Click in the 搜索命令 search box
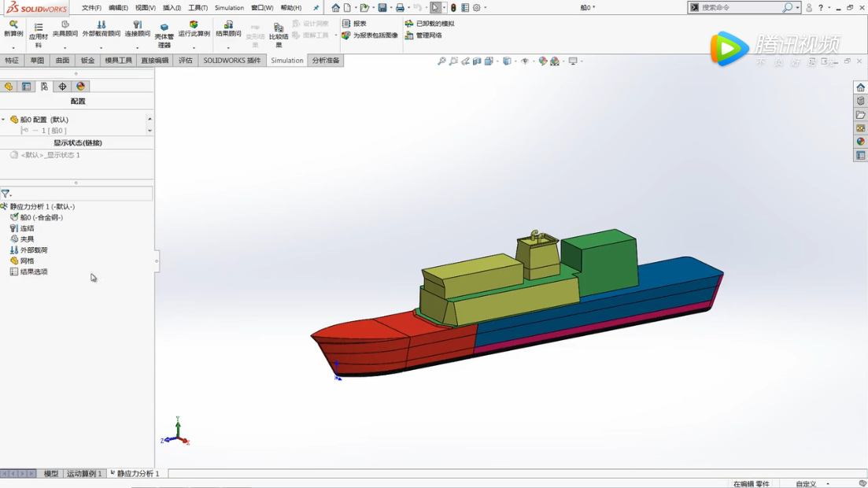Image resolution: width=868 pixels, height=488 pixels. tap(741, 8)
